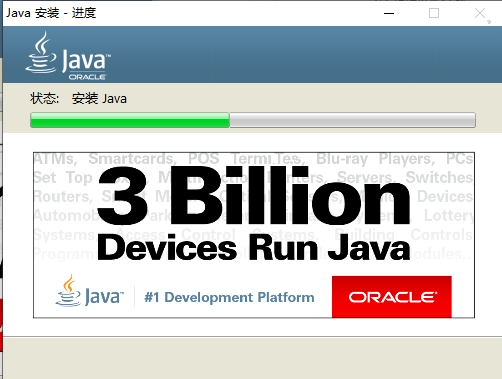Image resolution: width=502 pixels, height=379 pixels.
Task: Close the Java installer window
Action: click(x=480, y=13)
